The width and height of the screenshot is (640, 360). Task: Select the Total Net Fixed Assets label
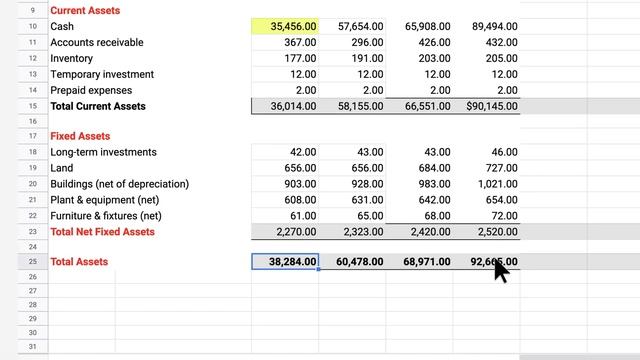[102, 231]
